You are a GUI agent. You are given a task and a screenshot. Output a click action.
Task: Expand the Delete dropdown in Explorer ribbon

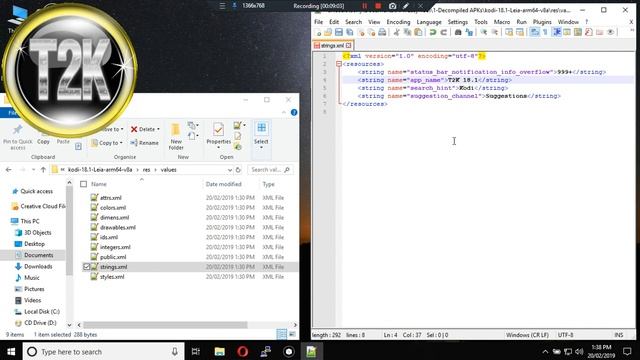(x=158, y=129)
